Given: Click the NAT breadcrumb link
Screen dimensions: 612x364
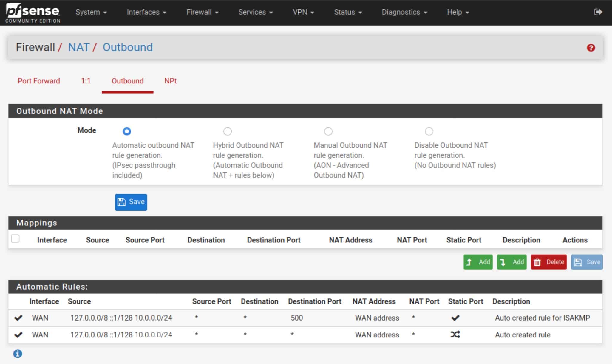Looking at the screenshot, I should coord(79,47).
